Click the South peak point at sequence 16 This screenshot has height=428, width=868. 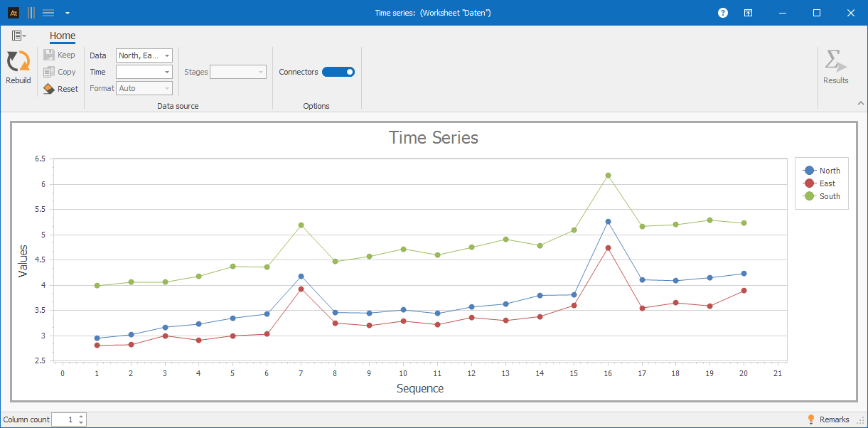pyautogui.click(x=608, y=176)
